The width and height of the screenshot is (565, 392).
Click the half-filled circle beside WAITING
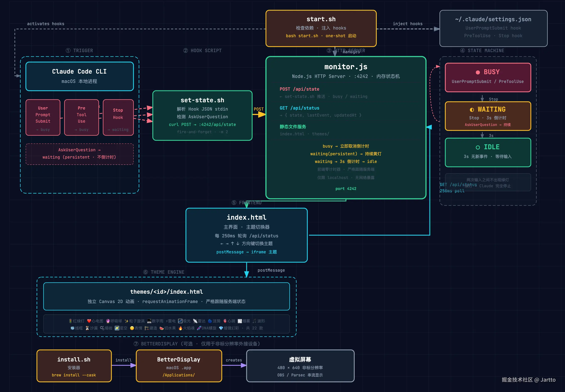472,110
